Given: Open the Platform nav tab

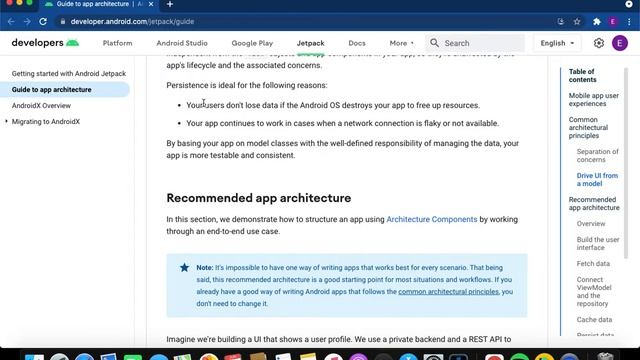Looking at the screenshot, I should coord(118,43).
